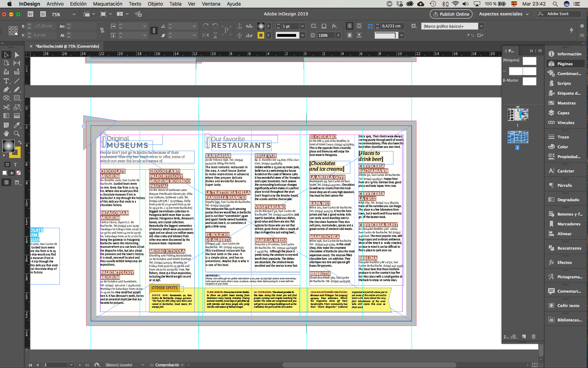The image size is (588, 368).
Task: Select page 2 thumbnail in Pages panel
Action: tap(518, 137)
